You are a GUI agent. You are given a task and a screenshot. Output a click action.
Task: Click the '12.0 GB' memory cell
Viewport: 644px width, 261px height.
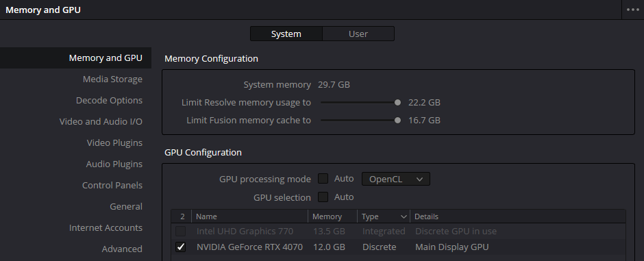click(329, 247)
